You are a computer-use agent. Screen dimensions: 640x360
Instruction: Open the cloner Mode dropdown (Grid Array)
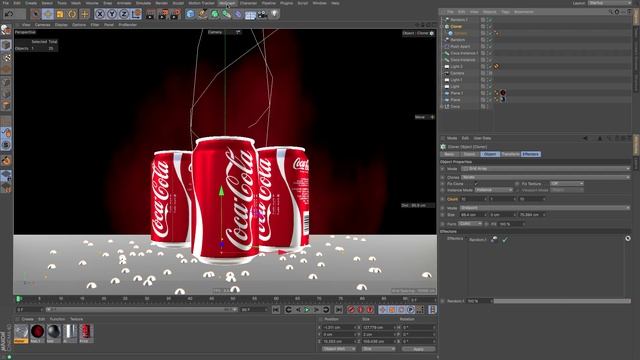click(x=546, y=169)
